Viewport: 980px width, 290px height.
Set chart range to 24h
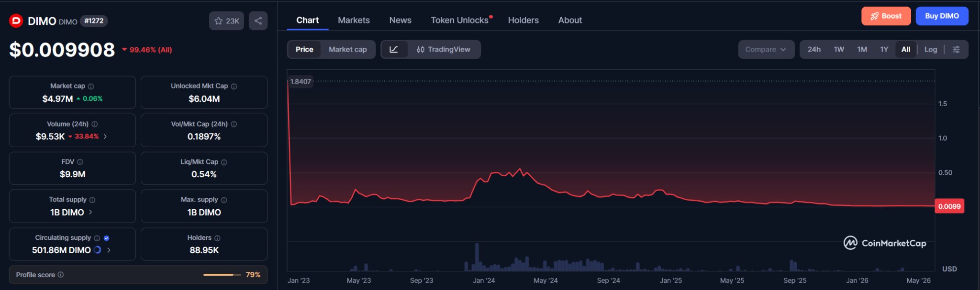coord(814,49)
